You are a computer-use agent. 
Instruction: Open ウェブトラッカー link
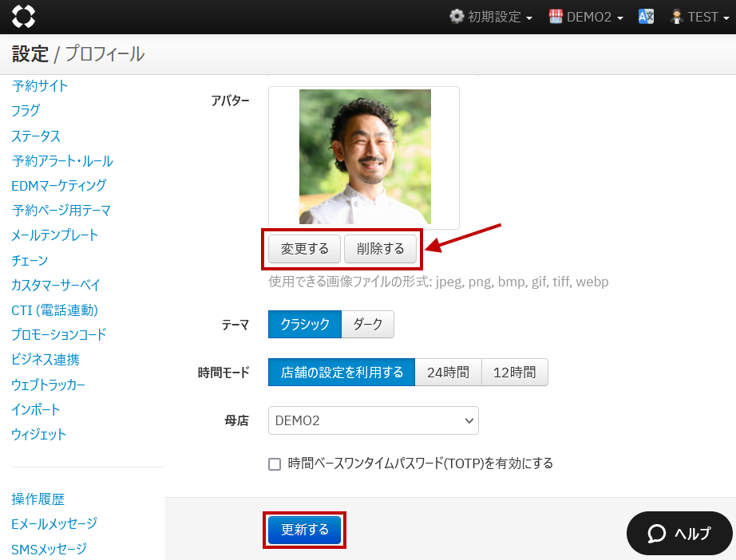click(49, 385)
